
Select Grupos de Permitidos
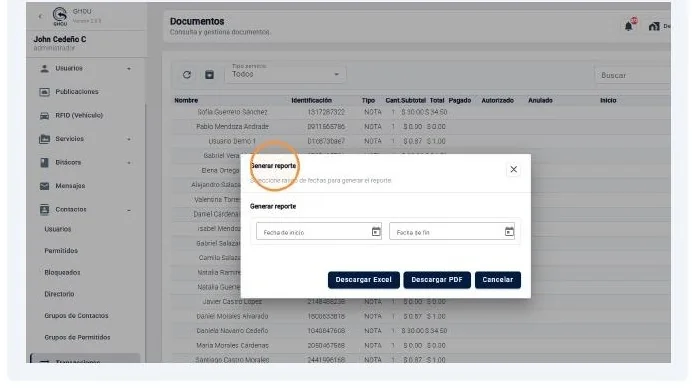[x=77, y=337]
